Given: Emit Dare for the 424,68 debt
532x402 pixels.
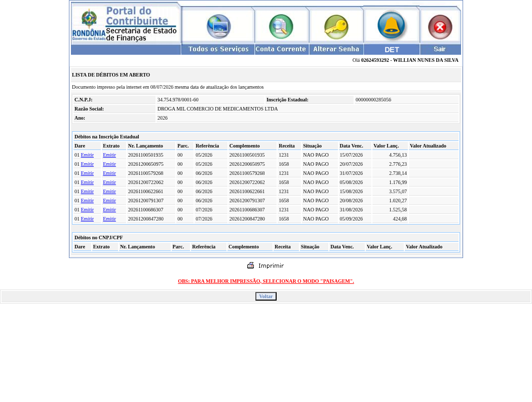Looking at the screenshot, I should point(87,219).
